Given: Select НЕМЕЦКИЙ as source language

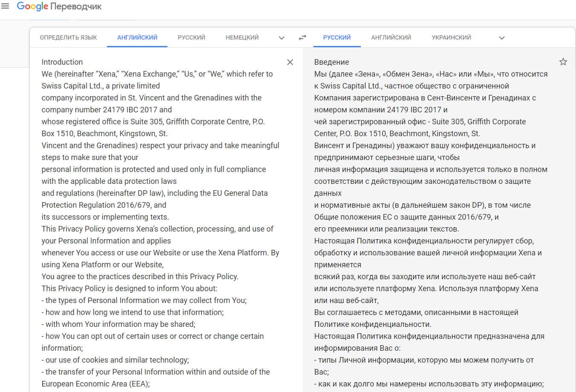Looking at the screenshot, I should 242,37.
